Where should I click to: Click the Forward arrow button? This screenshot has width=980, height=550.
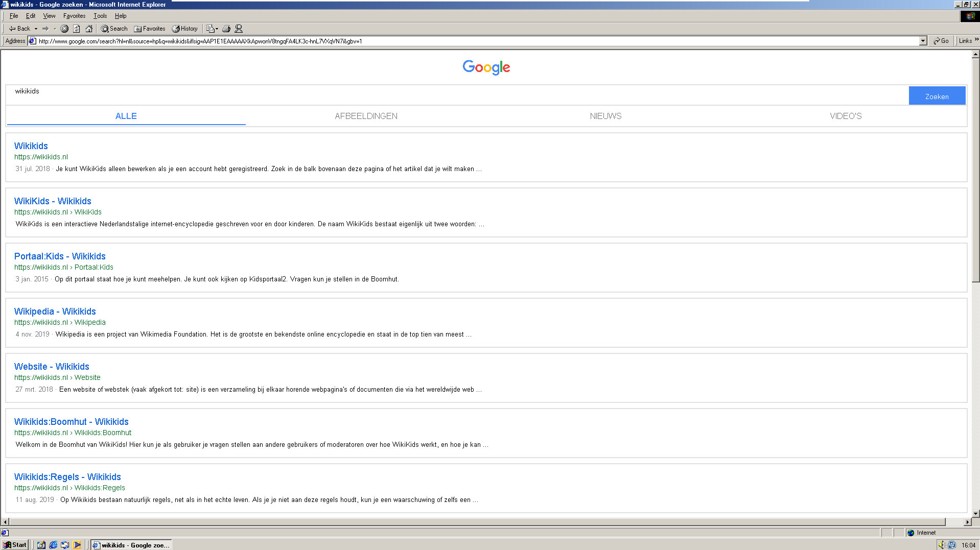[45, 29]
